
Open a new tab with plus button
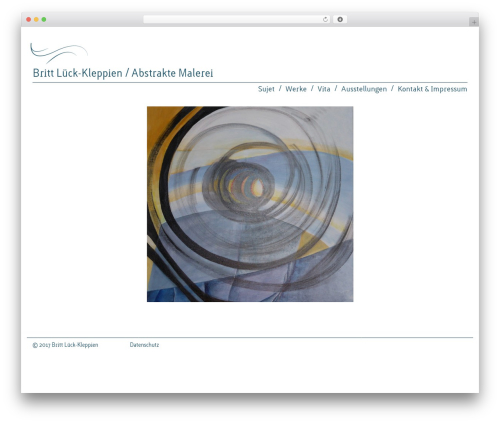click(x=474, y=22)
